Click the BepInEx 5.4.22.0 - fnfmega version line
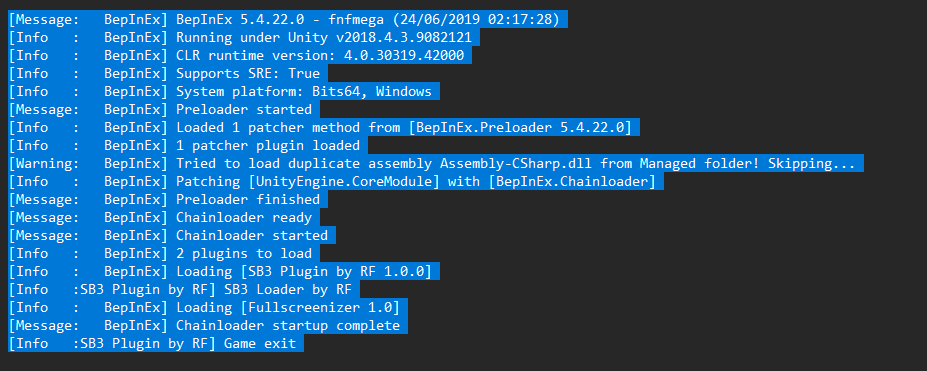This screenshot has height=371, width=927. coord(288,19)
